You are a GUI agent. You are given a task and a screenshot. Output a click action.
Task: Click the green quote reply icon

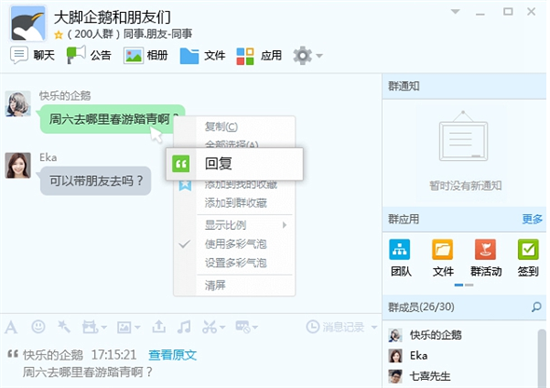181,164
